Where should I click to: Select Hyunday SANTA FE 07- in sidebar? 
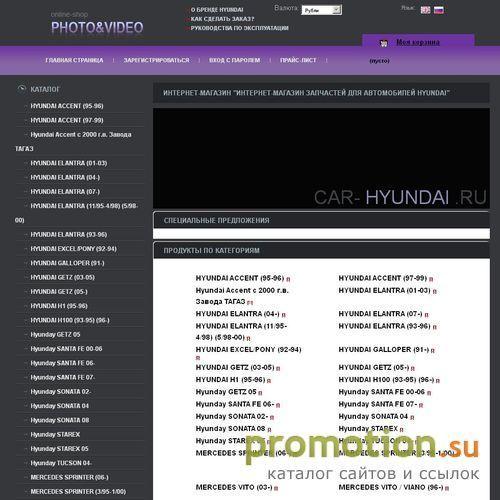tap(62, 378)
